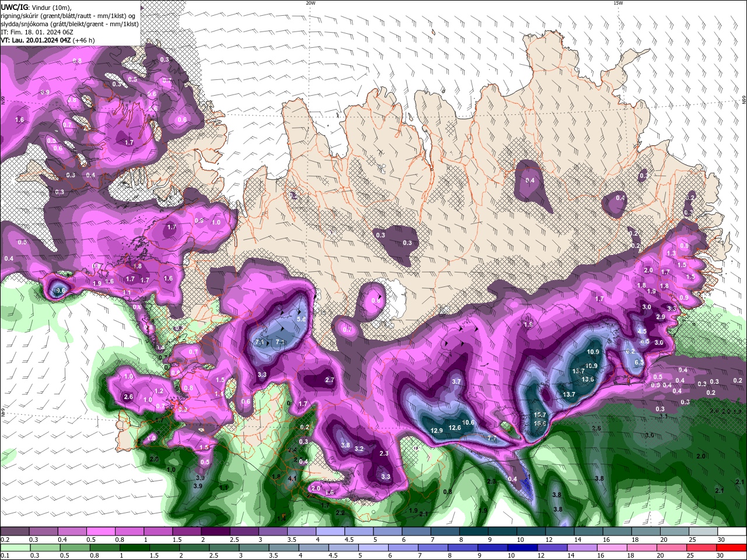Viewport: 747px width, 560px height.
Task: Click the 7.7 value on the map
Action: point(492,438)
